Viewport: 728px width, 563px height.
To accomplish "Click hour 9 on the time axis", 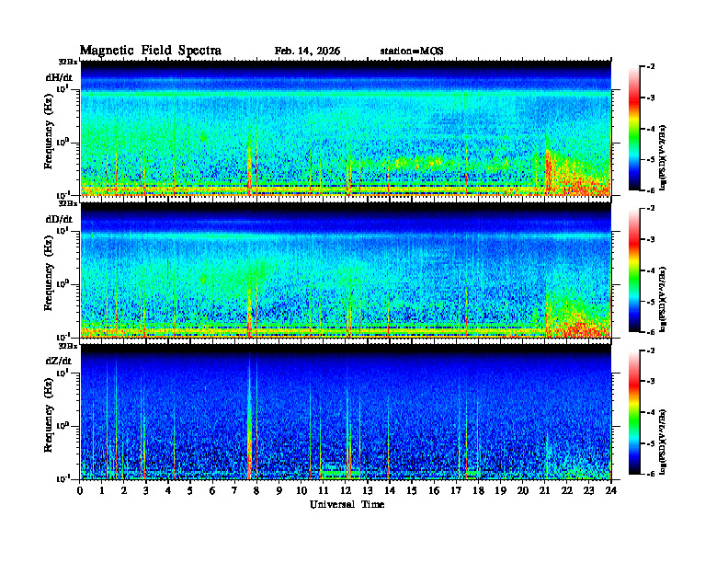I will coord(279,491).
